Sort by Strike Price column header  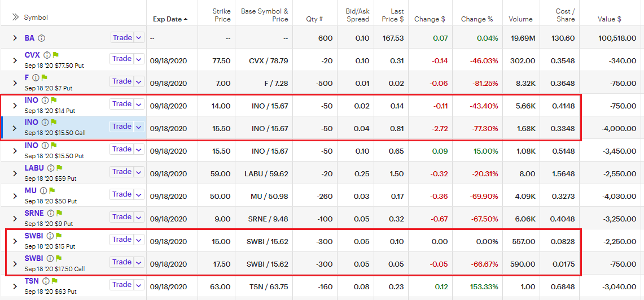click(222, 15)
